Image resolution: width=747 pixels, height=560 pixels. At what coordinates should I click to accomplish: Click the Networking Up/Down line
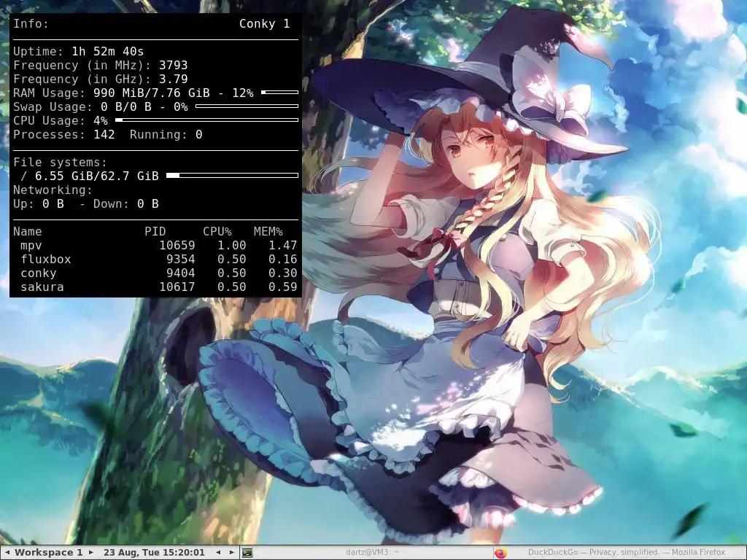tap(86, 204)
